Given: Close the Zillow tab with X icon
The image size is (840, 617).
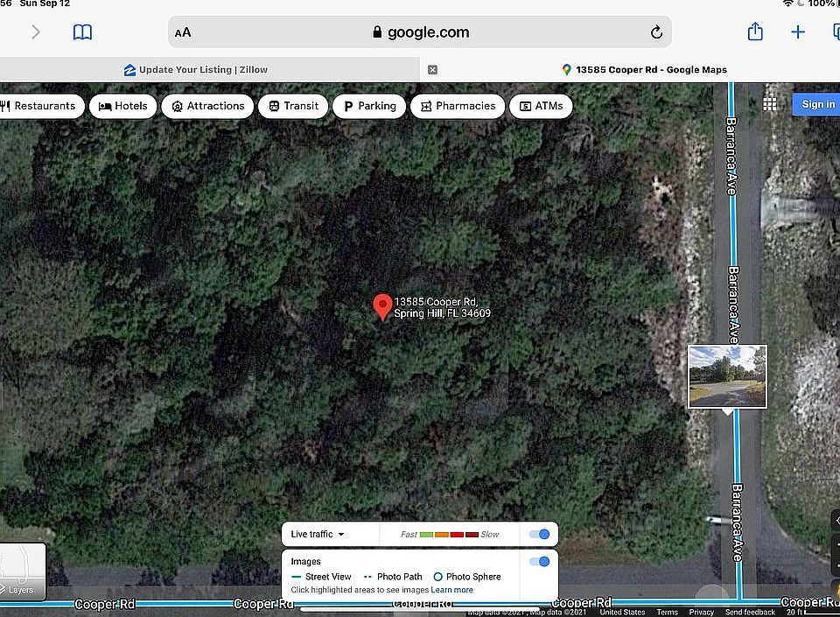Looking at the screenshot, I should point(432,70).
